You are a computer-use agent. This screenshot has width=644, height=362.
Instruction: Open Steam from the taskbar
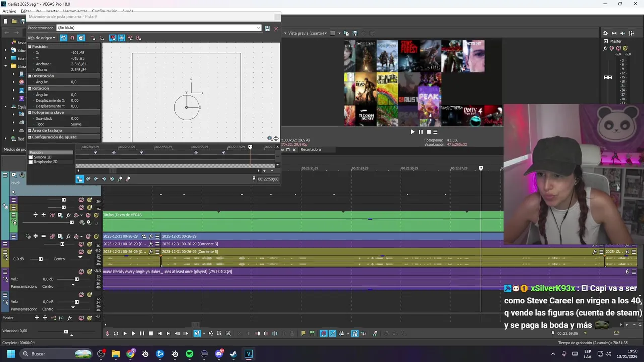coord(233,354)
